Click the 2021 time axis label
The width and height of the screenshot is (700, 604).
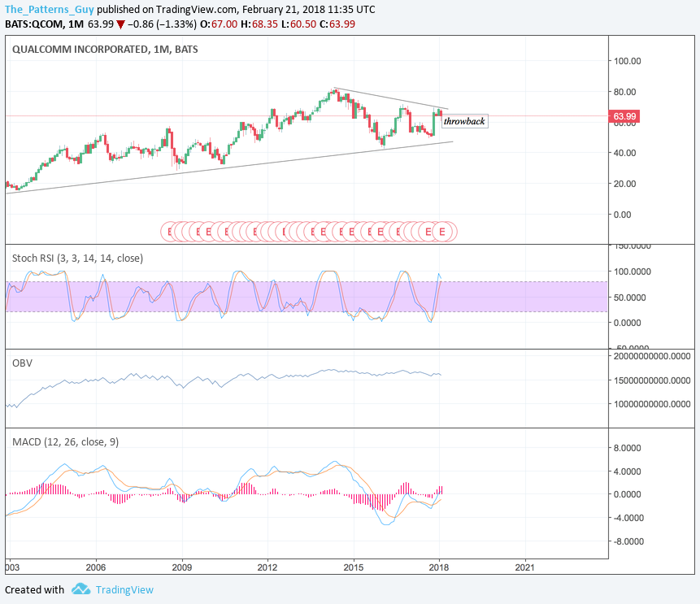524,567
